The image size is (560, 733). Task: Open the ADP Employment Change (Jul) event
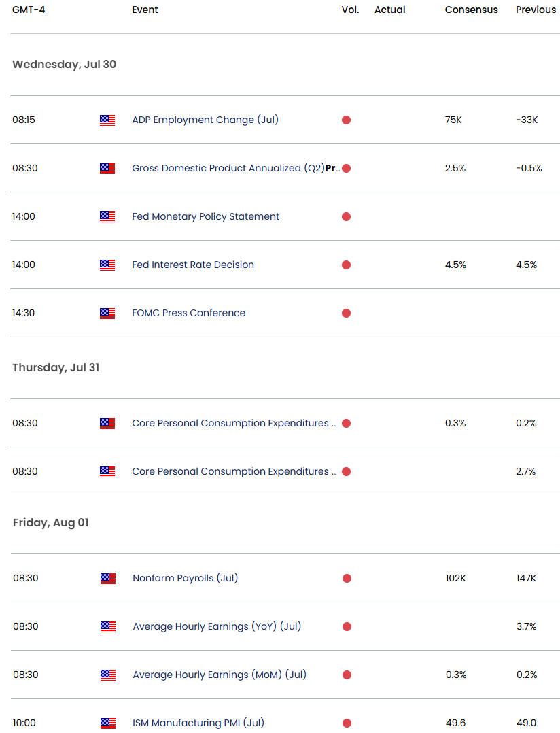tap(205, 120)
